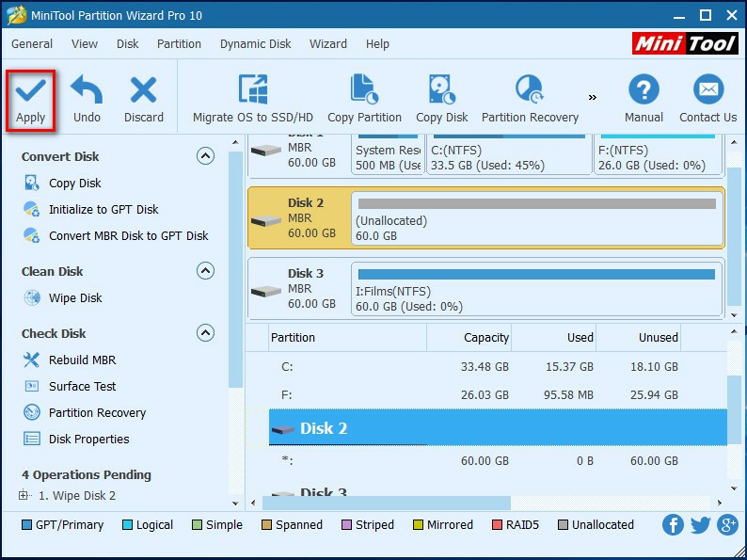747x560 pixels.
Task: Collapse the Check Disk section
Action: click(205, 332)
